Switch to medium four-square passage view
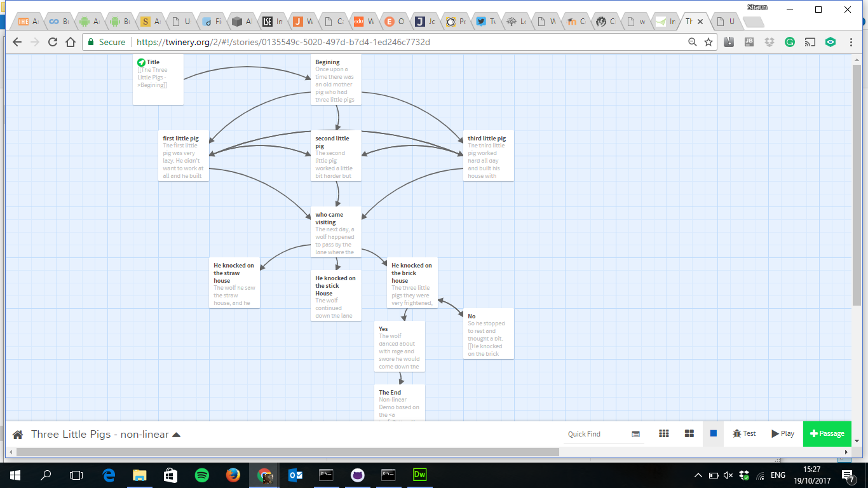Image resolution: width=868 pixels, height=488 pixels. (689, 433)
